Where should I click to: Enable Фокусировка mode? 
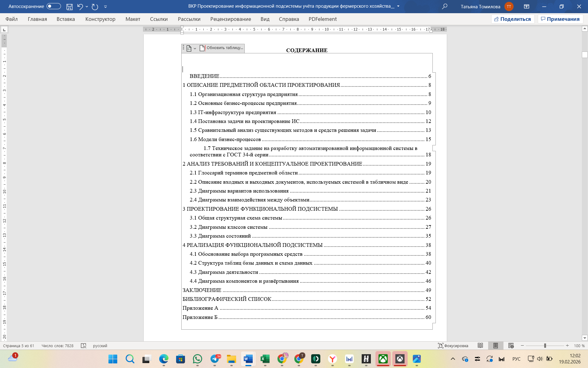(453, 346)
